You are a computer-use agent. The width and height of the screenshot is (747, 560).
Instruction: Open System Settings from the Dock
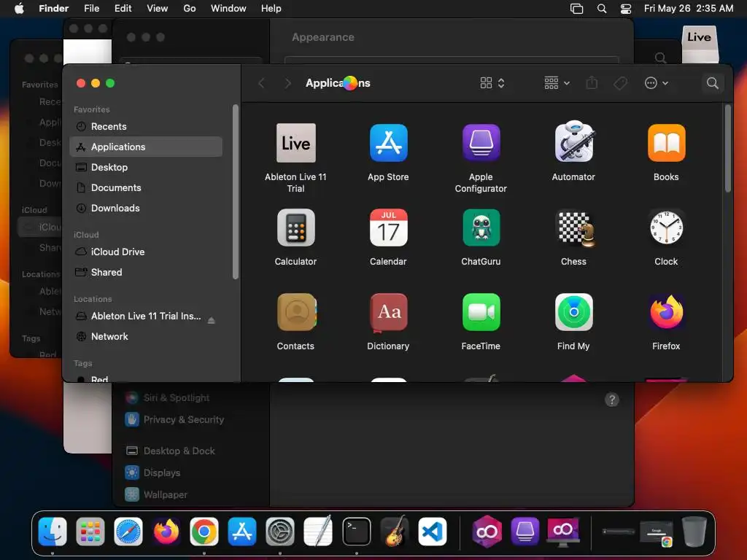click(280, 531)
